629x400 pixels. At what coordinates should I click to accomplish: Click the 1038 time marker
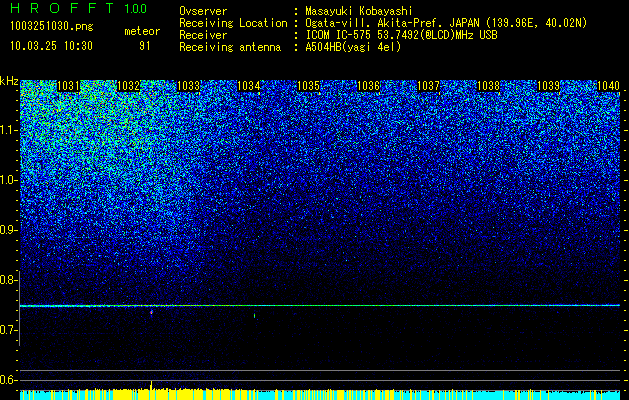tap(488, 86)
